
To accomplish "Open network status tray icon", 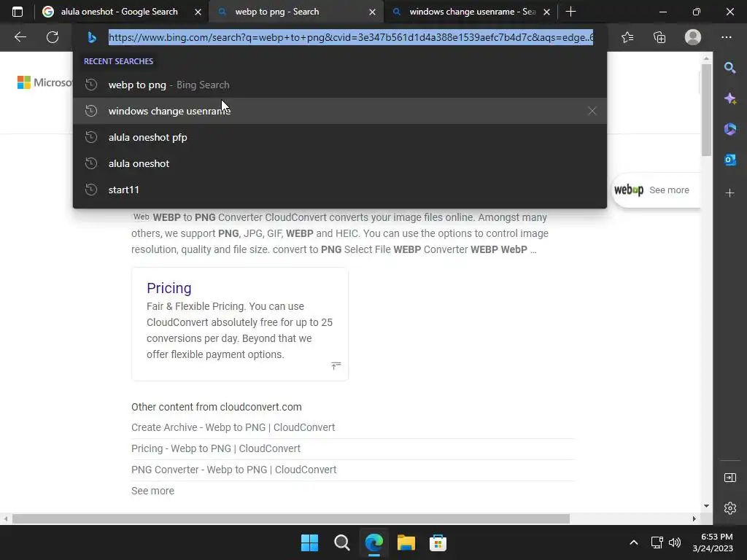I will point(657,542).
